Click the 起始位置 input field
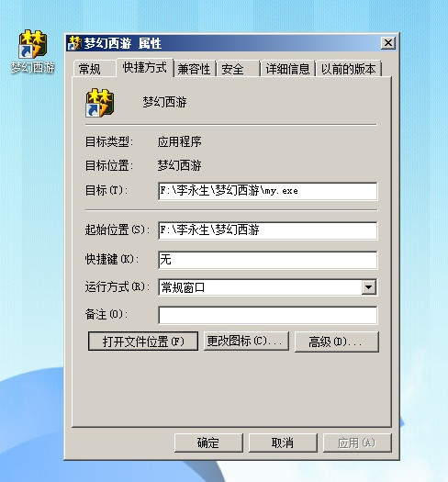This screenshot has height=482, width=448. (267, 230)
